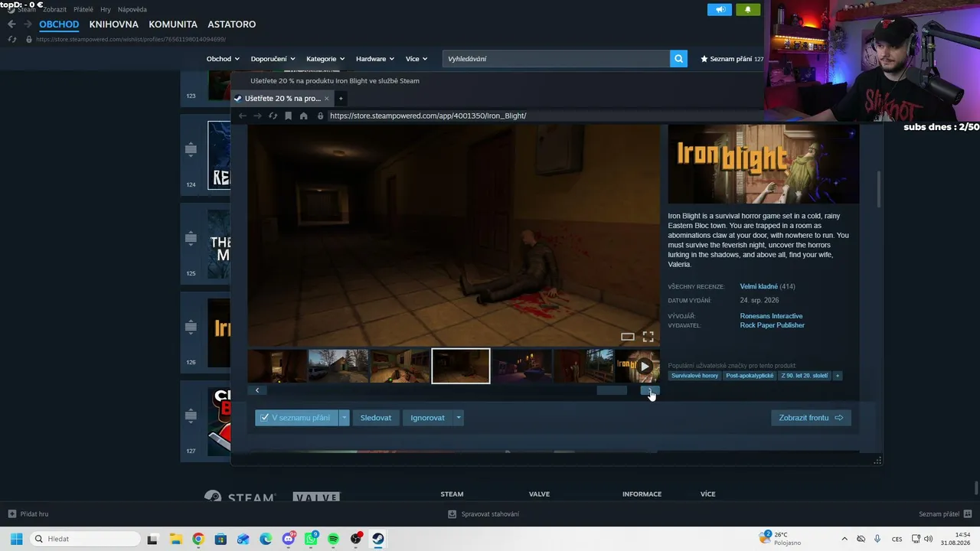Go back in the Iron Blight popup browser
980x551 pixels.
coord(243,116)
